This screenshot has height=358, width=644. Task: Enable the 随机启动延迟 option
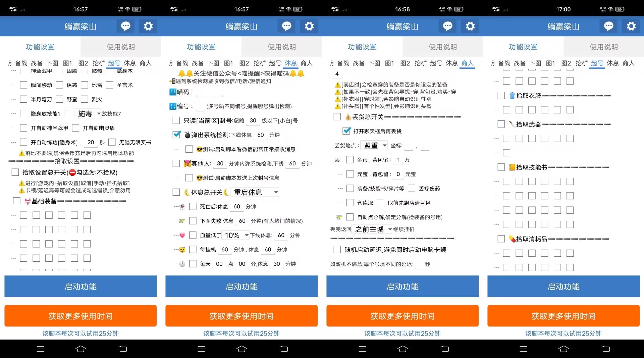click(x=337, y=249)
